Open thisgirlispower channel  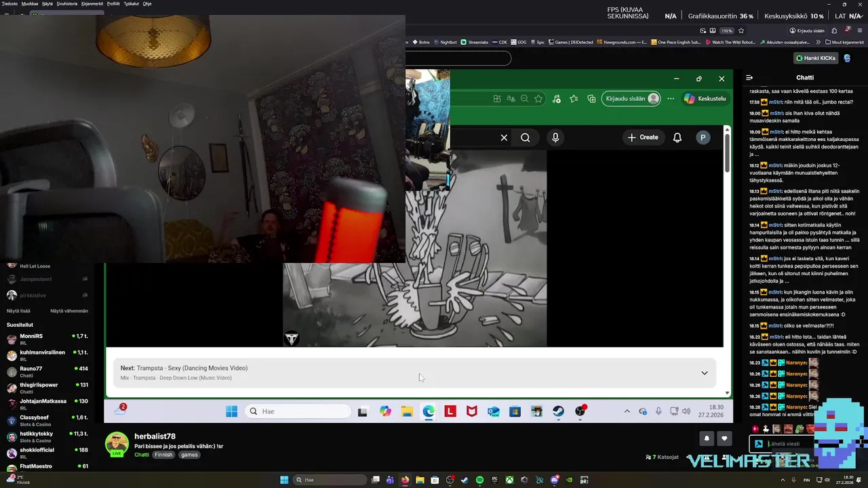pos(47,388)
